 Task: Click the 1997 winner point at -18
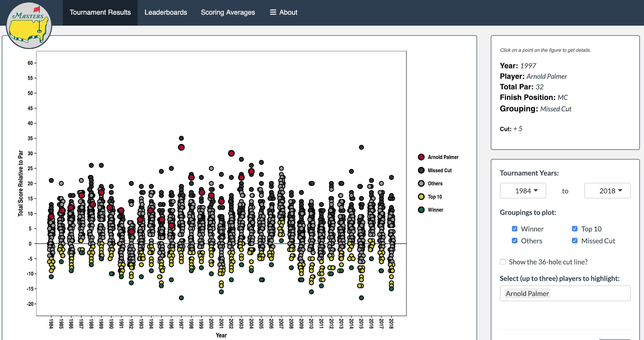coord(181,298)
